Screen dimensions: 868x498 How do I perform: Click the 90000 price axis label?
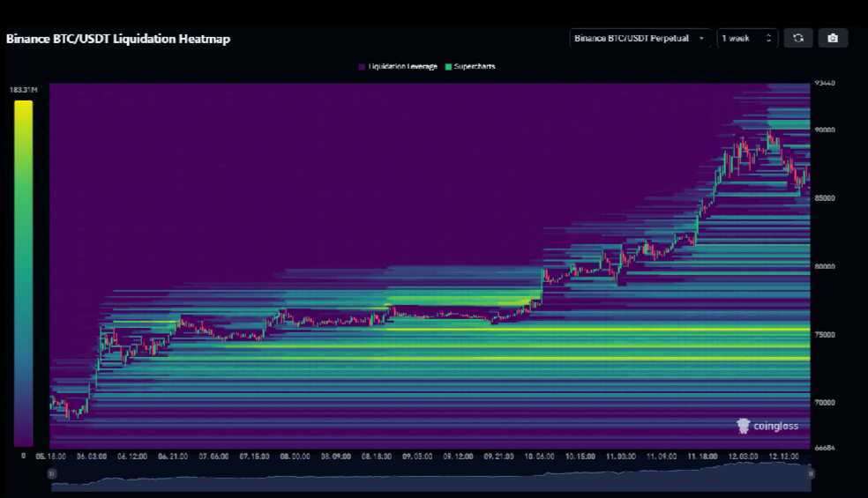tap(825, 130)
